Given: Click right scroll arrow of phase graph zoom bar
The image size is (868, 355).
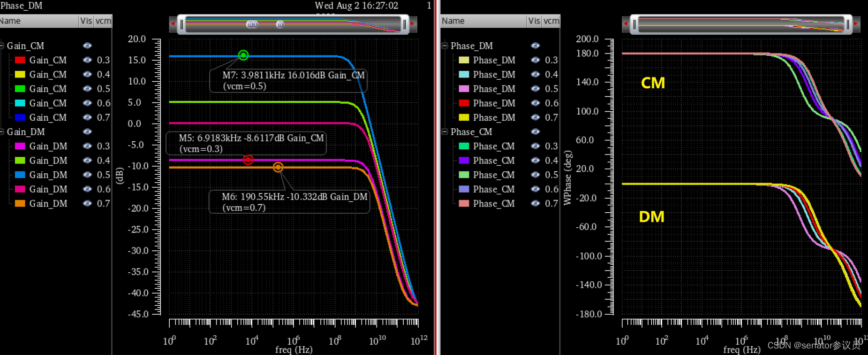Looking at the screenshot, I should (x=856, y=23).
